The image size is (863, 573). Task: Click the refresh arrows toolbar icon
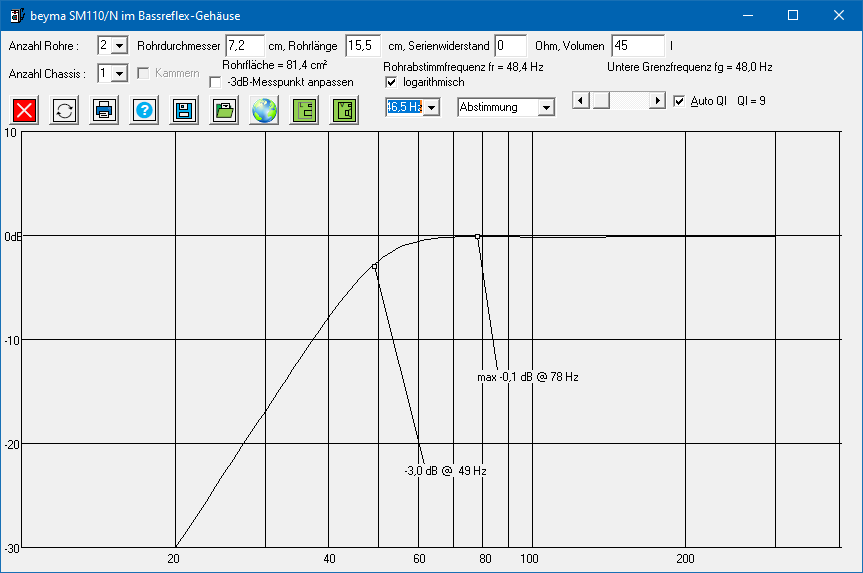[x=64, y=110]
